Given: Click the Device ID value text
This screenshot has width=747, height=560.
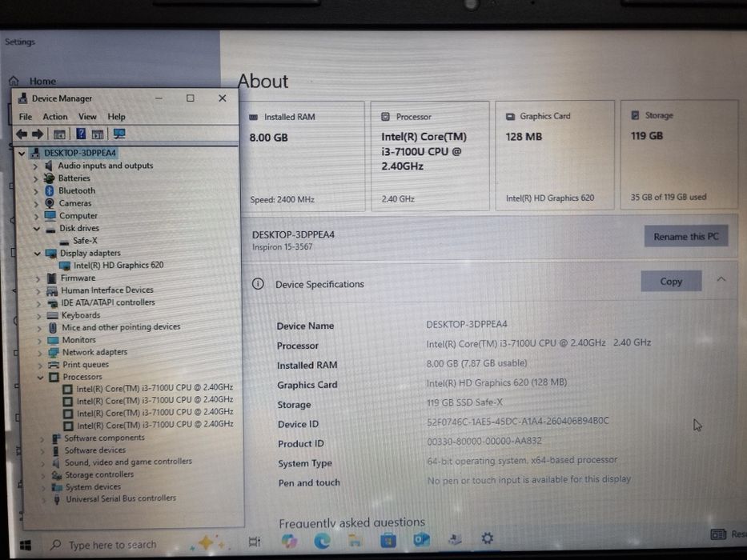Looking at the screenshot, I should tap(517, 422).
